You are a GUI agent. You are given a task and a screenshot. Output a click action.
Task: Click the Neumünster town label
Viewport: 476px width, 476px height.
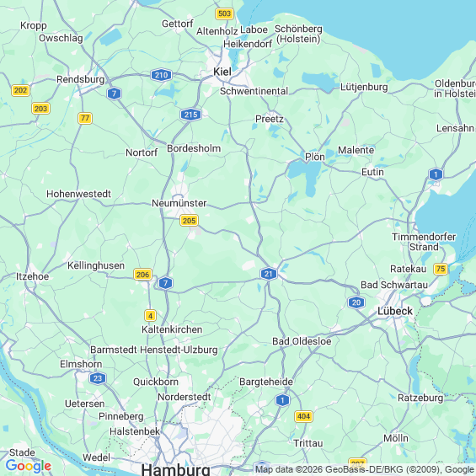pos(179,203)
